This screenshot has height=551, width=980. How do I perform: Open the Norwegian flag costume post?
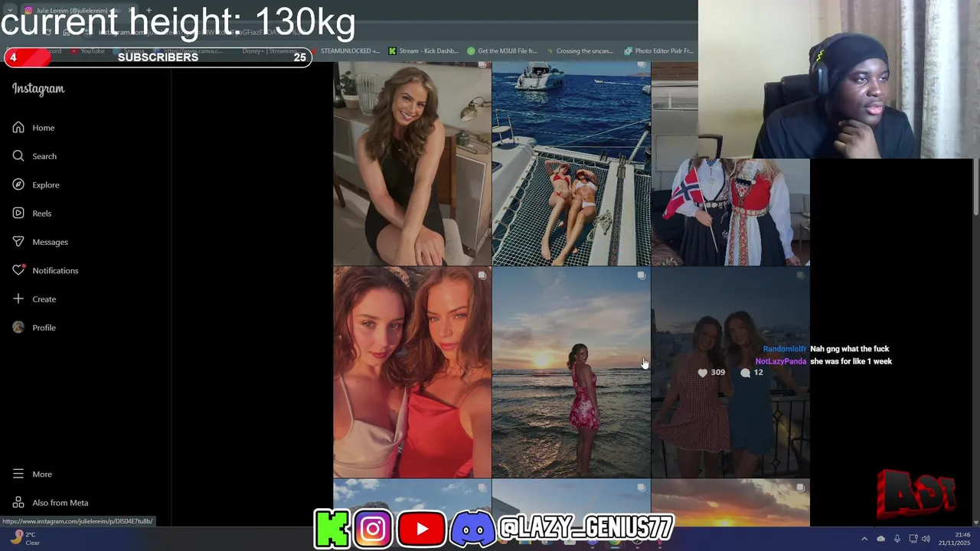click(x=730, y=212)
